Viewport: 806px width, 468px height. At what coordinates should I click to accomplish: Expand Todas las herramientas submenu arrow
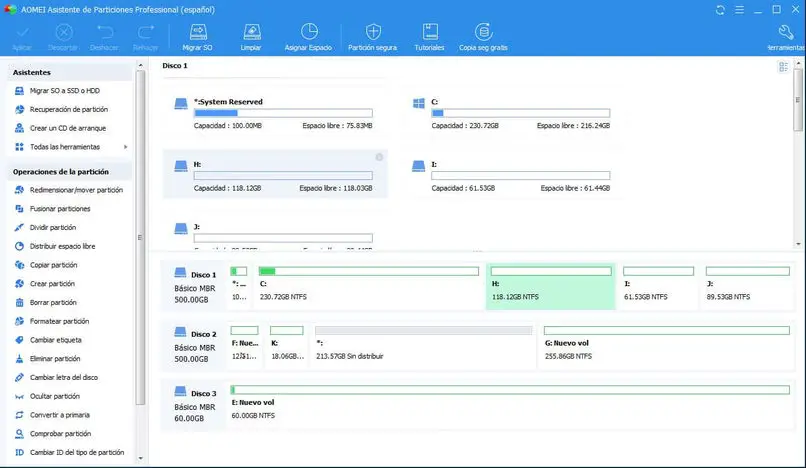[125, 147]
